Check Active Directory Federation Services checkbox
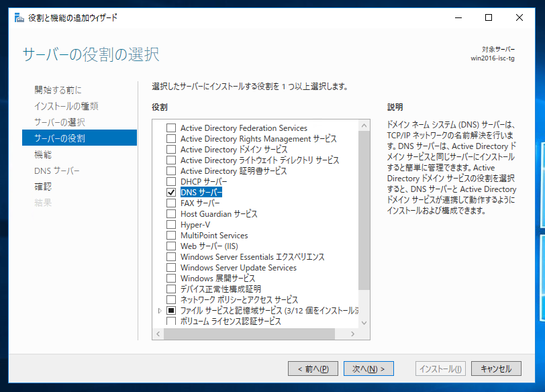 [x=171, y=128]
